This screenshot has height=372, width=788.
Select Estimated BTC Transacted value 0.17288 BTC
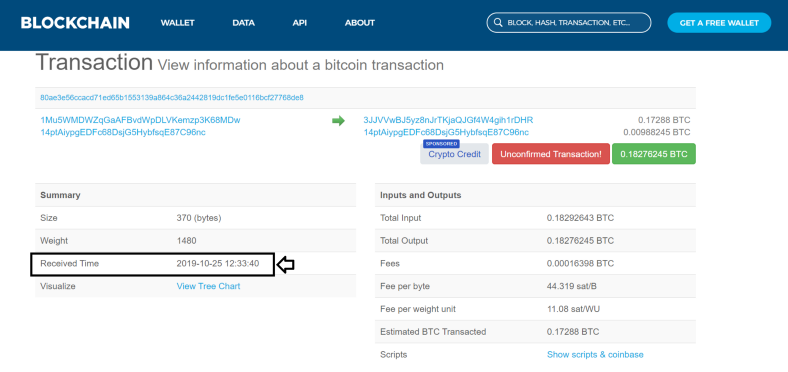[573, 332]
